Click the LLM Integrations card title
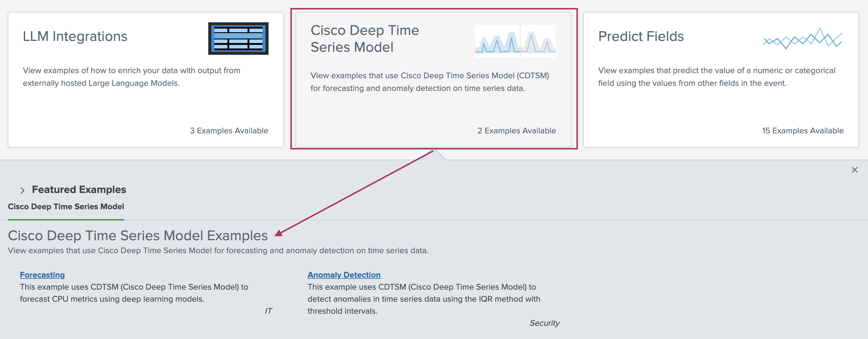This screenshot has width=868, height=339. click(75, 36)
